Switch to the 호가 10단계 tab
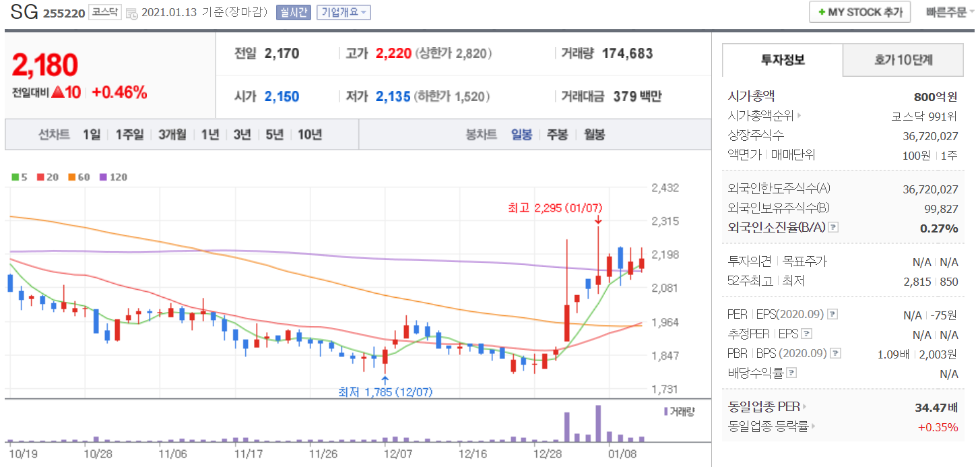 coord(903,60)
